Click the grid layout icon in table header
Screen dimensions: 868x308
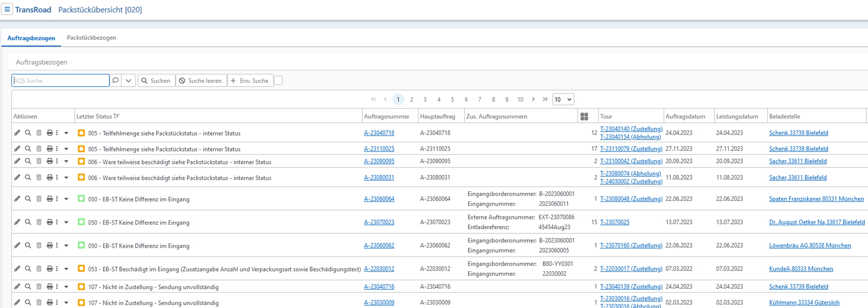pos(584,116)
